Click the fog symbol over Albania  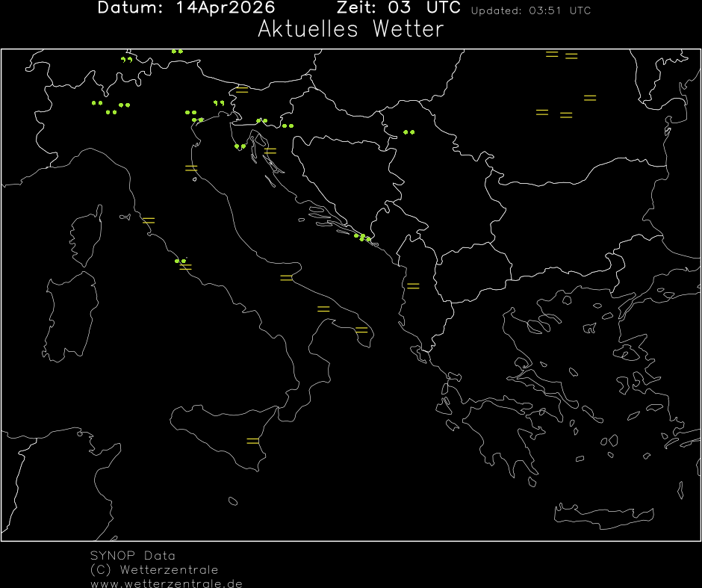point(413,286)
